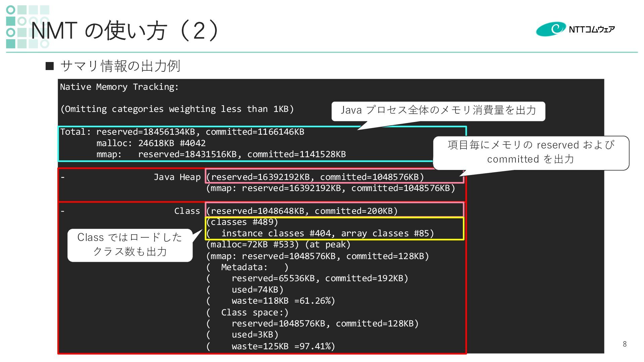
Task: Click the decorative squares pattern icon
Action: (27, 27)
